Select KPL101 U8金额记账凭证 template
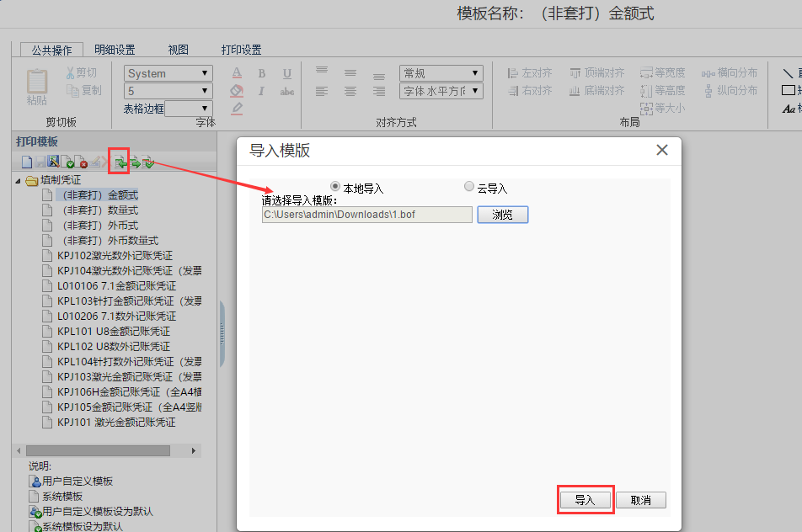The height and width of the screenshot is (532, 802). point(114,332)
